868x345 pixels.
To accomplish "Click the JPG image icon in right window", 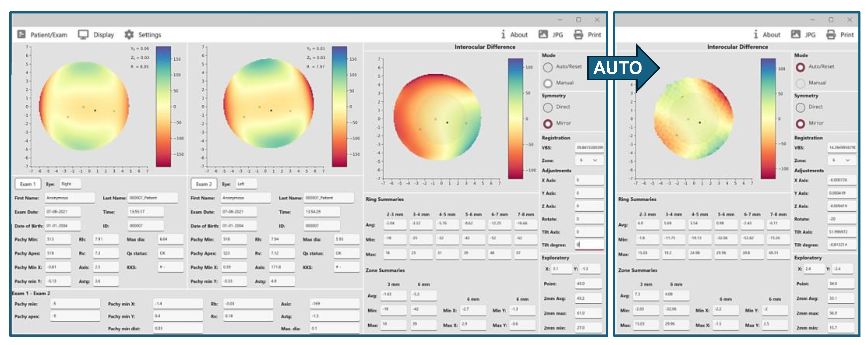I will pyautogui.click(x=796, y=34).
